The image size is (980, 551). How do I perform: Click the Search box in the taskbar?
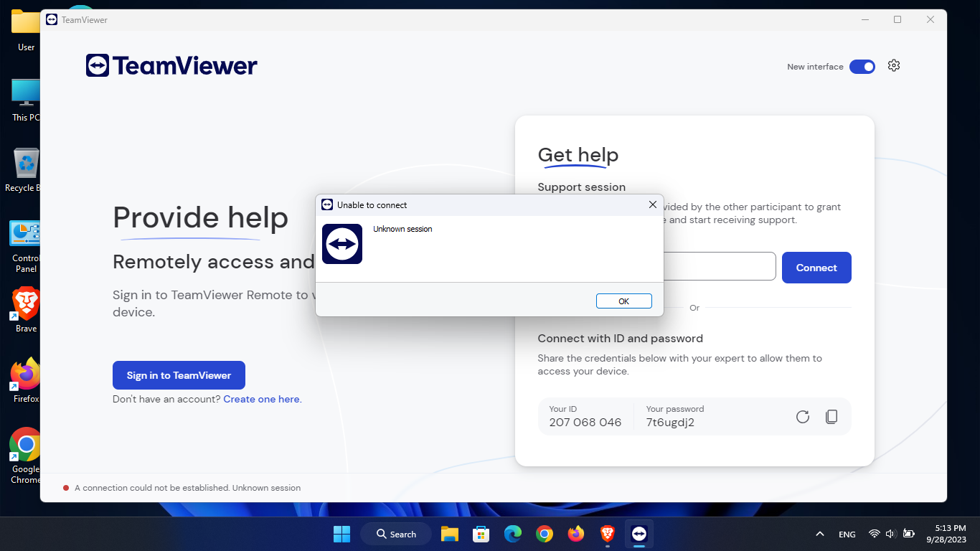[x=395, y=534]
